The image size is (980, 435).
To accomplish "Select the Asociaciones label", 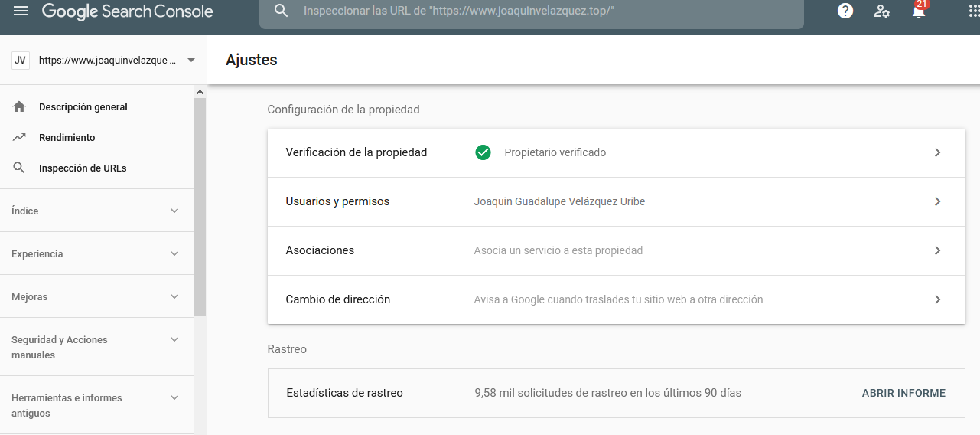I will pos(320,250).
